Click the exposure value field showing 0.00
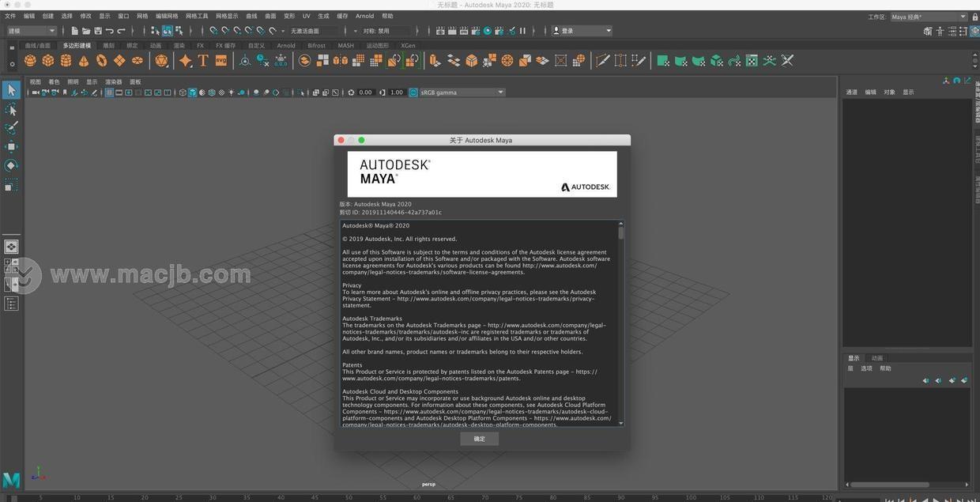The height and width of the screenshot is (502, 980). pos(365,92)
